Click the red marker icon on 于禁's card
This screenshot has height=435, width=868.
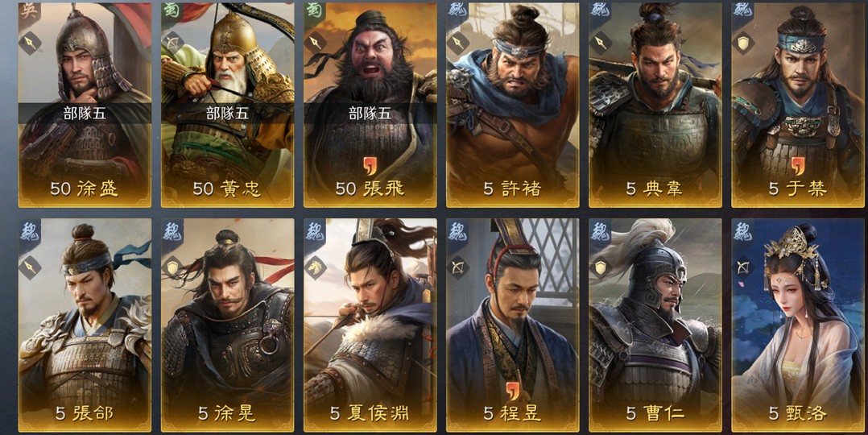tap(798, 164)
